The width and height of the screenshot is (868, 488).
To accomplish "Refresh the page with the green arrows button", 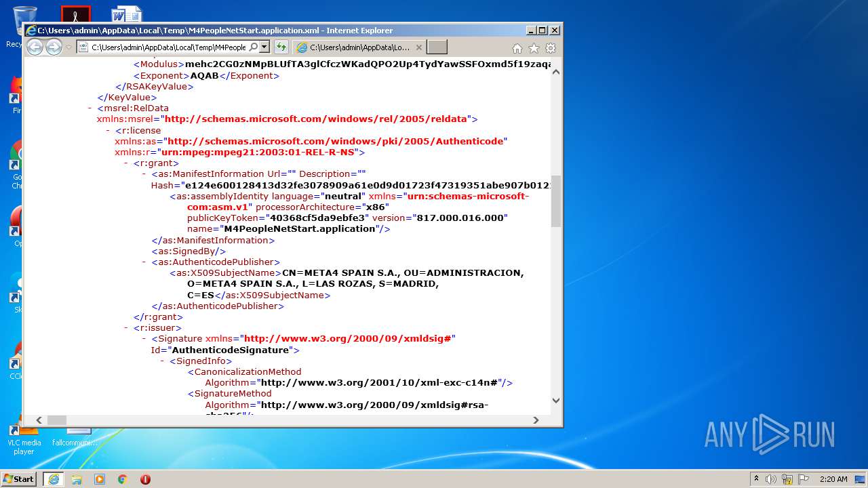I will pyautogui.click(x=281, y=47).
